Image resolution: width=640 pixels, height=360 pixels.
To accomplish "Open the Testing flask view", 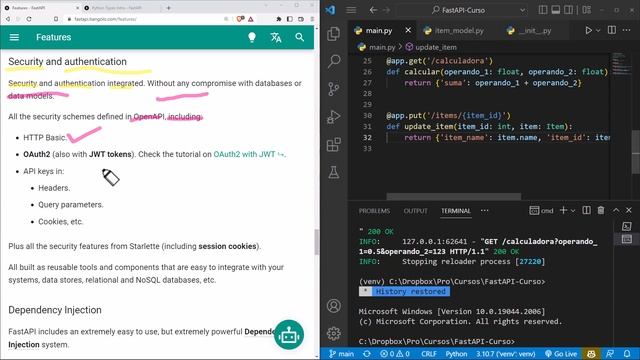I will pyautogui.click(x=333, y=172).
